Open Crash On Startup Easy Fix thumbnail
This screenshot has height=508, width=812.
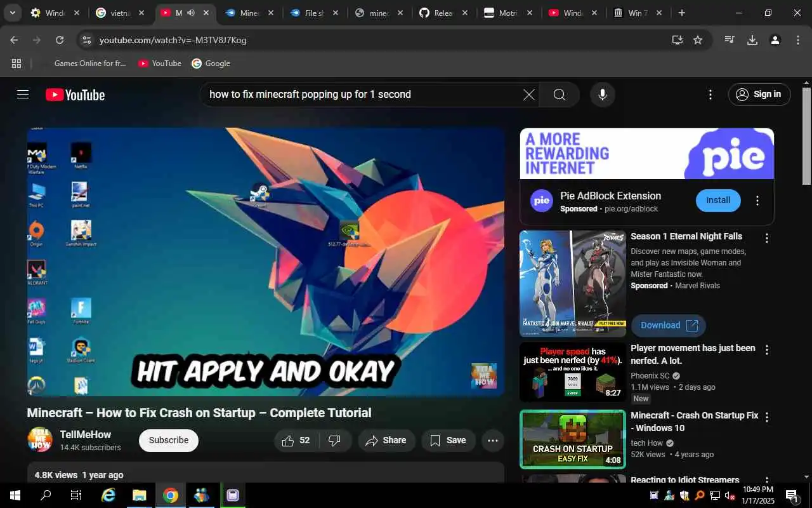[572, 439]
